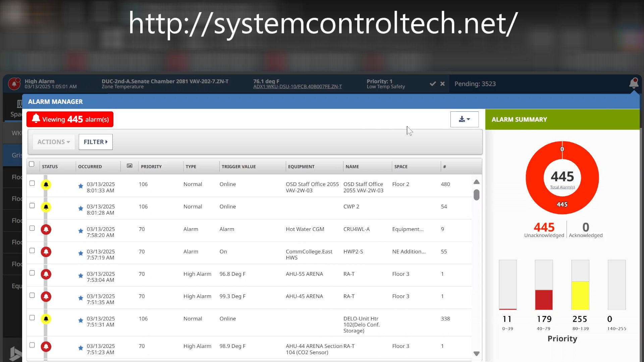Click the yellow bell status icon on CWP 2 row
This screenshot has width=644, height=362.
[46, 207]
